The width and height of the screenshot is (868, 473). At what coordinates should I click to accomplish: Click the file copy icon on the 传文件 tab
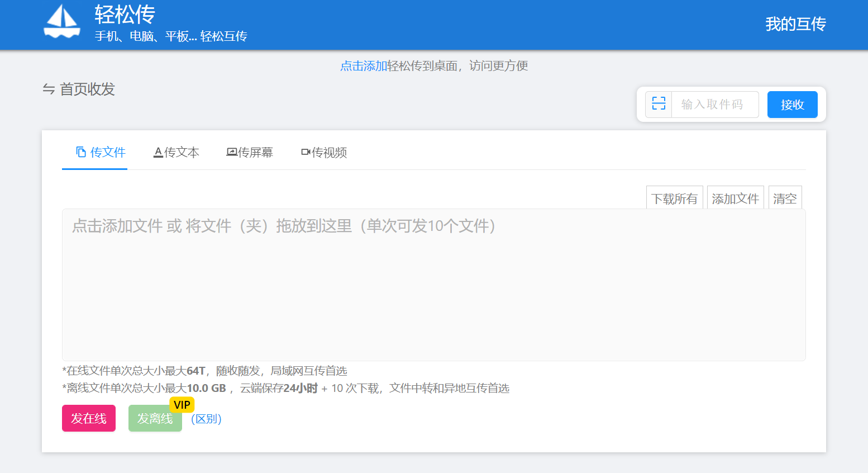(x=81, y=152)
